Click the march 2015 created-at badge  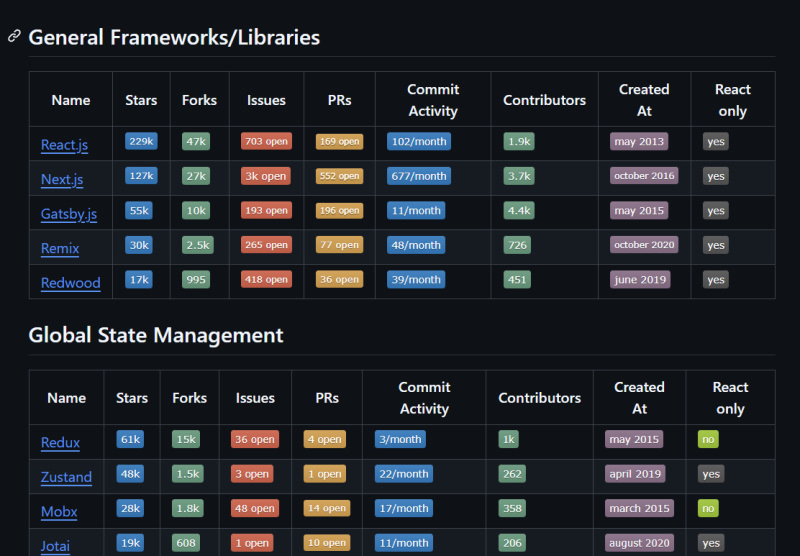[x=639, y=509]
